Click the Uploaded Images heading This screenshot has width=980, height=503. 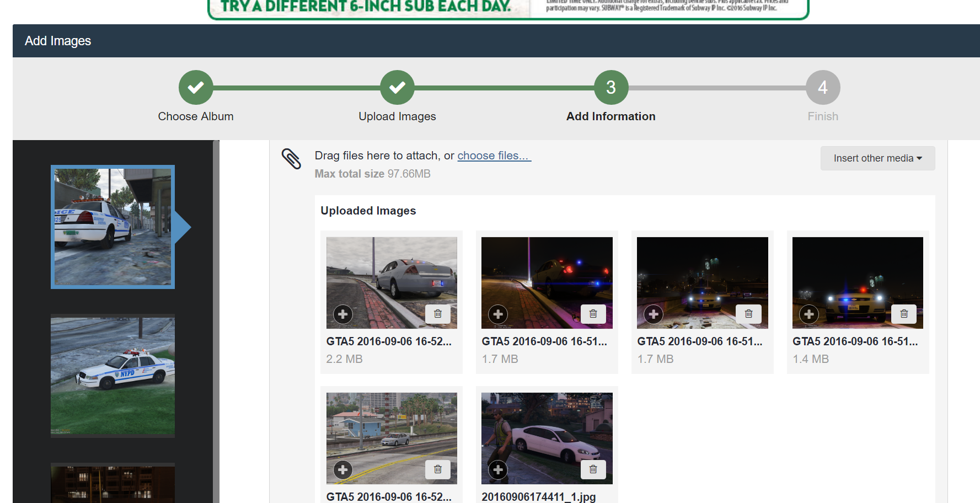pos(368,211)
